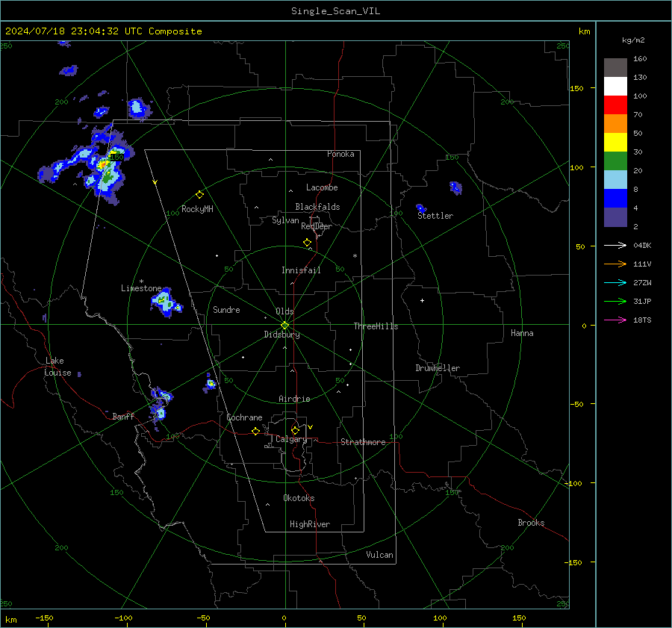The image size is (672, 628).
Task: Click the 2024/07/18 23:04:32 UTC Composite timestamp
Action: point(103,31)
